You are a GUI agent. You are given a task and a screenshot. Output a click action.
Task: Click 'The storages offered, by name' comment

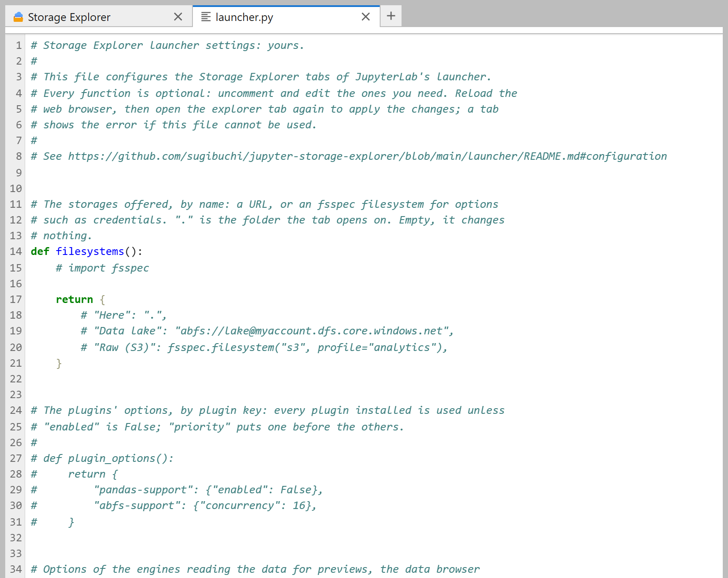coord(264,204)
